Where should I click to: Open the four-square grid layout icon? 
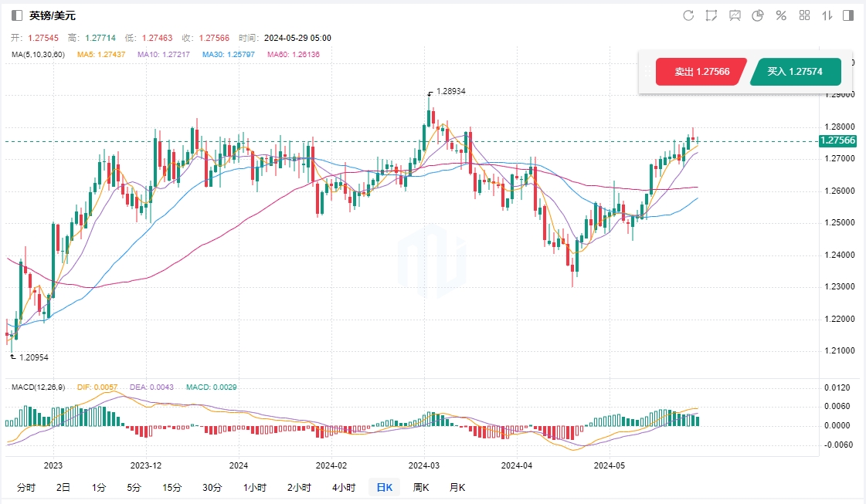[x=804, y=15]
